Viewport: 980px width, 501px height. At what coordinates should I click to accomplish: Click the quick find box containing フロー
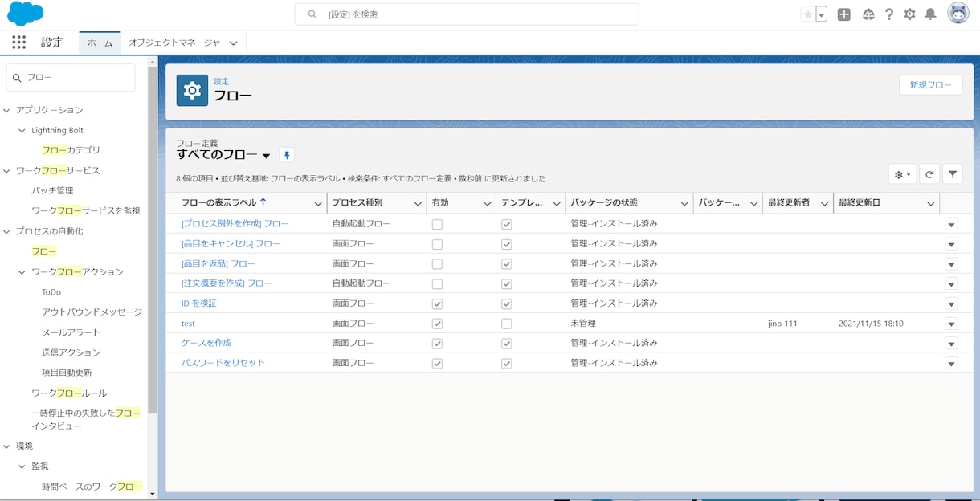[x=71, y=78]
